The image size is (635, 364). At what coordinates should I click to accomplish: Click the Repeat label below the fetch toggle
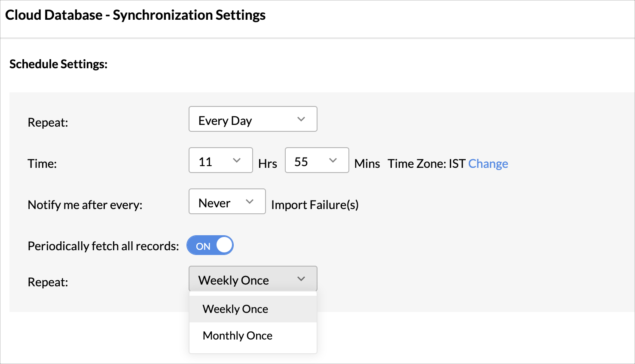[x=48, y=282]
